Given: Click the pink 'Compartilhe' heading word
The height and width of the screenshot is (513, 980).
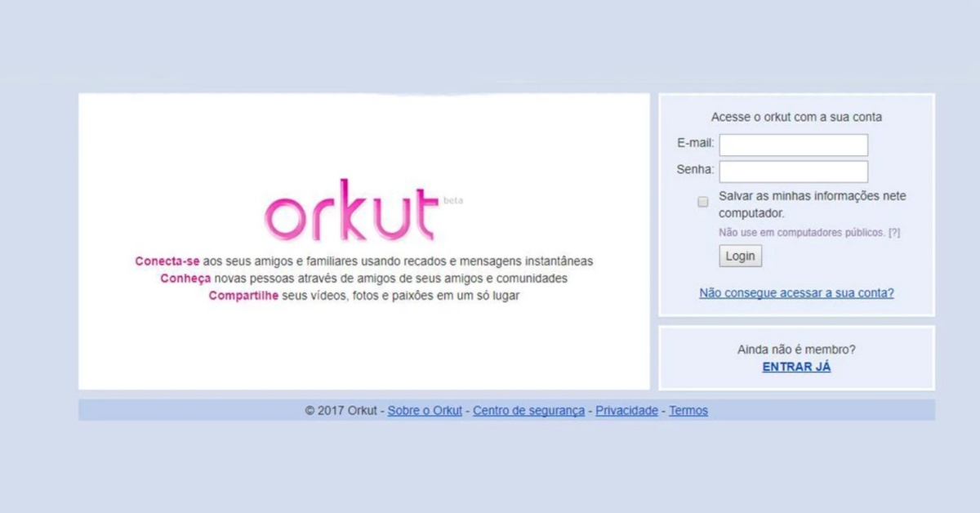Looking at the screenshot, I should 243,296.
